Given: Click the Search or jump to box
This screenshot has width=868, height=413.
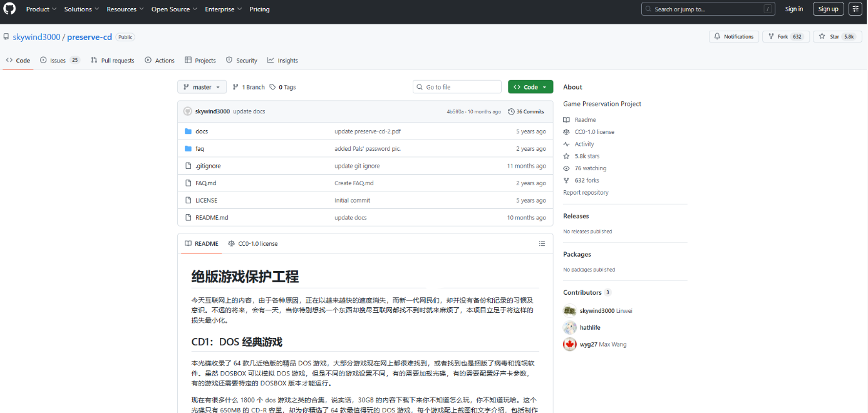Looking at the screenshot, I should (x=708, y=9).
